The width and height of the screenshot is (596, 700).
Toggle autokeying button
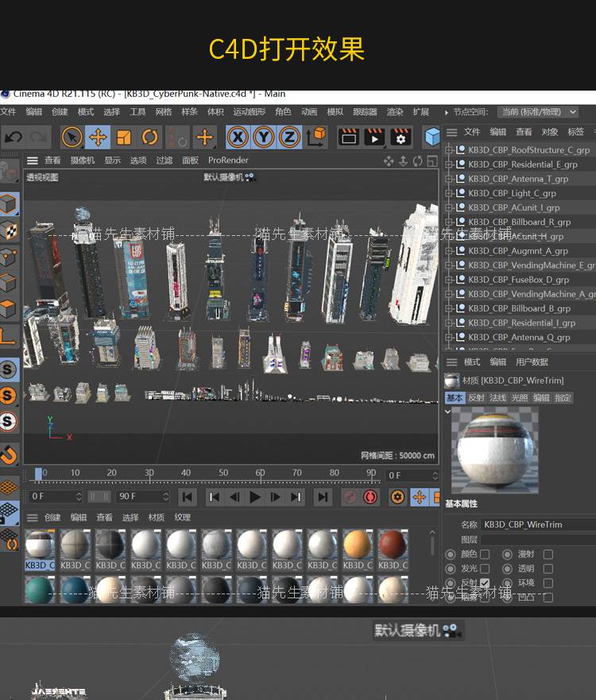370,497
